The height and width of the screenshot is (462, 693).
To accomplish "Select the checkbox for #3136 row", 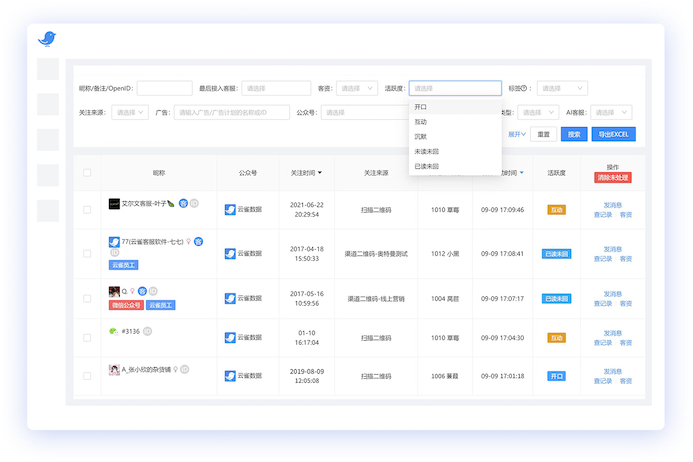I will [87, 338].
